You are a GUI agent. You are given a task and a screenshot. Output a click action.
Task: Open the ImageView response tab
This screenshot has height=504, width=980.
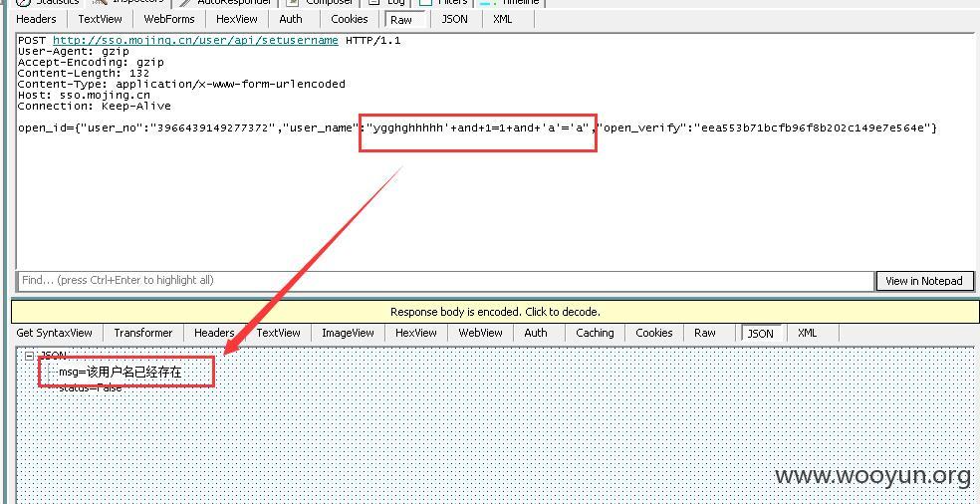pos(348,333)
